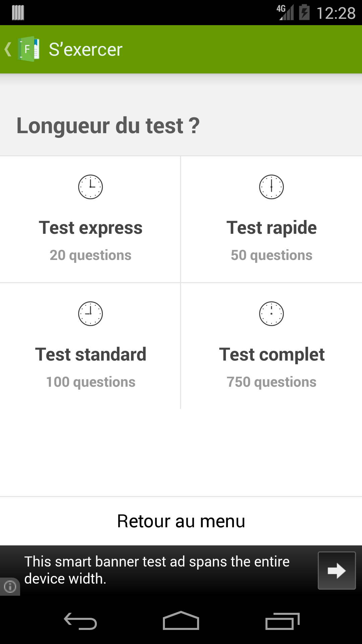Viewport: 362px width, 644px height.
Task: Tap Retour au menu
Action: [181, 521]
